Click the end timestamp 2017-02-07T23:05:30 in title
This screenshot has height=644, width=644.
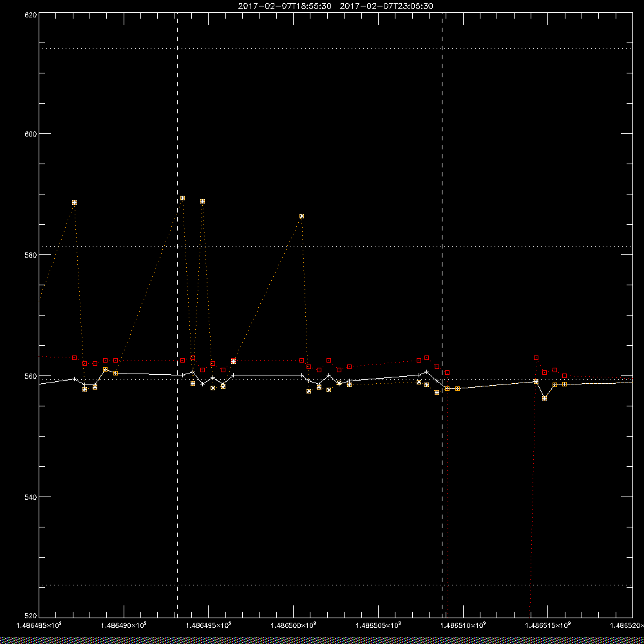pyautogui.click(x=386, y=6)
